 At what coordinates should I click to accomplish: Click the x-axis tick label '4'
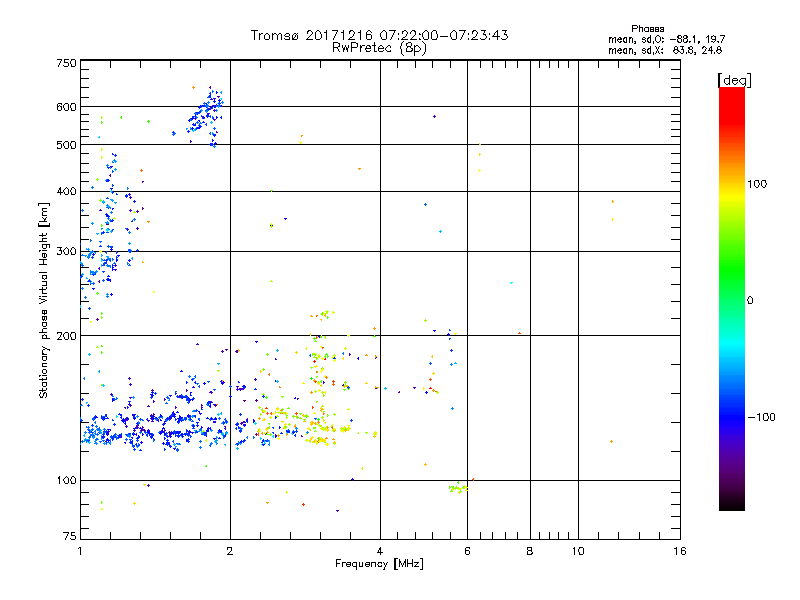[380, 551]
